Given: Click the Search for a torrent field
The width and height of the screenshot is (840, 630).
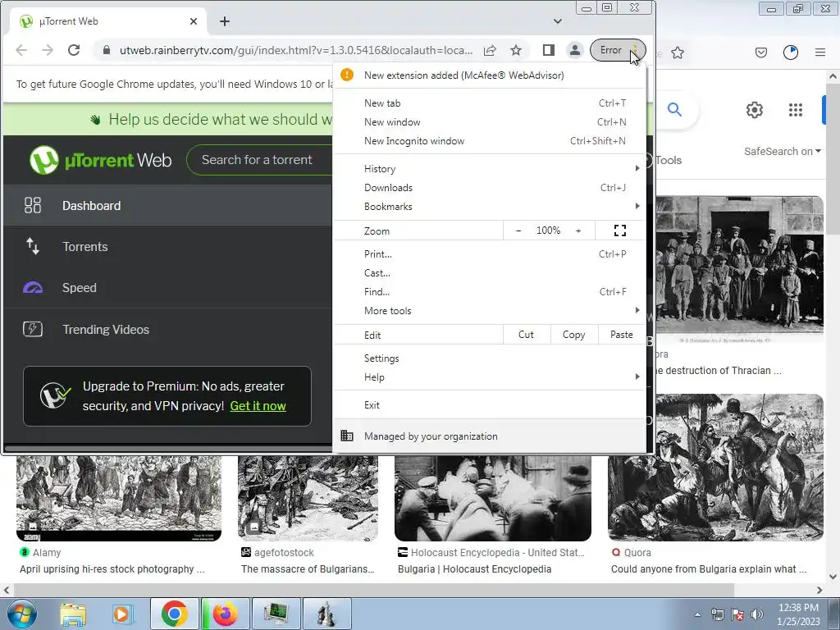Looking at the screenshot, I should coord(260,160).
